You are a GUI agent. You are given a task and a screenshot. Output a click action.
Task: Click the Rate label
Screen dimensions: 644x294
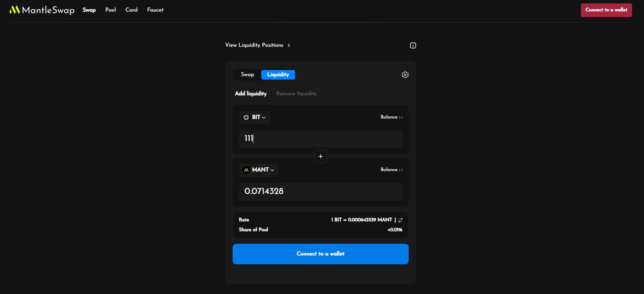[244, 220]
